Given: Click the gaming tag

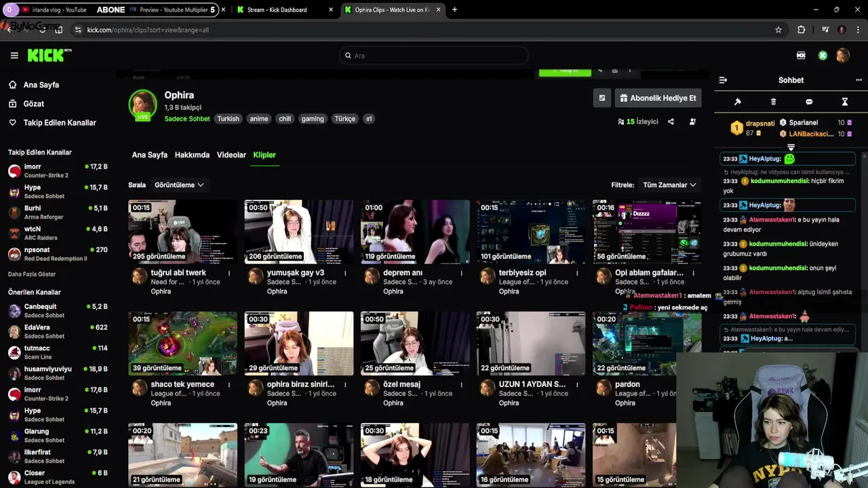Looking at the screenshot, I should (x=313, y=119).
